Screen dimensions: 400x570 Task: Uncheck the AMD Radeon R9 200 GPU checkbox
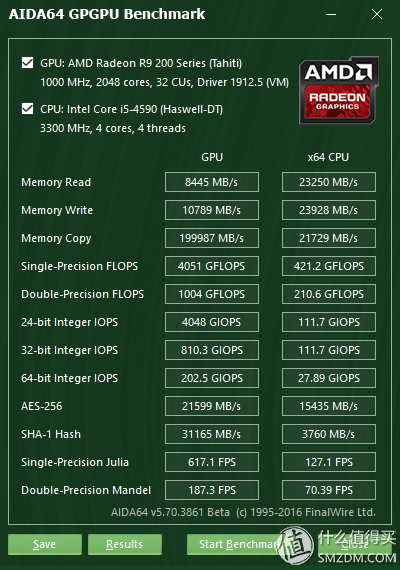click(28, 63)
